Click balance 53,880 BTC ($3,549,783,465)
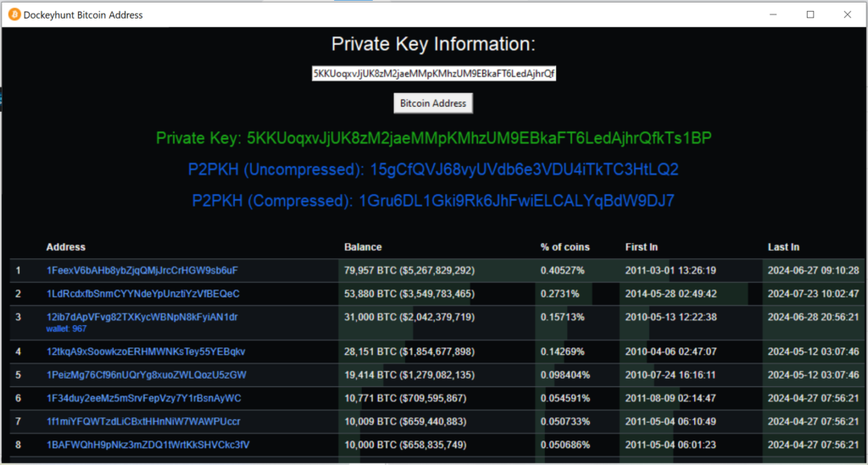Screen dimensions: 868x465 (x=409, y=294)
